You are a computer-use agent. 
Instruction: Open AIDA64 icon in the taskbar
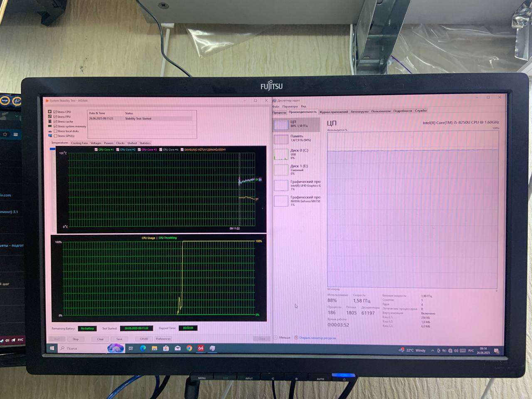coord(201,348)
